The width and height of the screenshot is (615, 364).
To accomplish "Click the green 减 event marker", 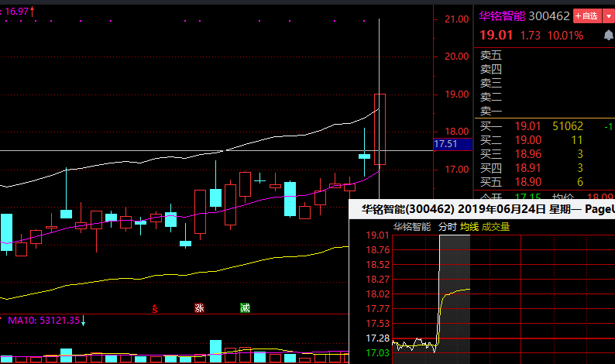I will pyautogui.click(x=245, y=308).
